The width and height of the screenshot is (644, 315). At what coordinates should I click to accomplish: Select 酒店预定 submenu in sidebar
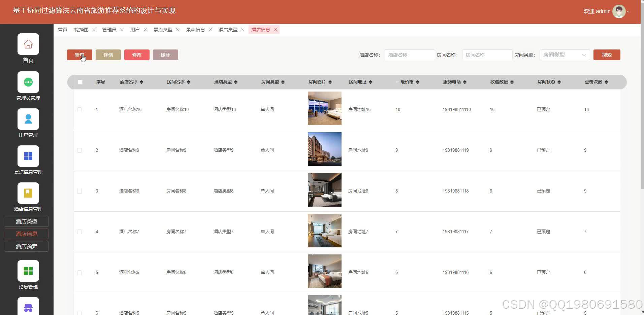tap(27, 246)
